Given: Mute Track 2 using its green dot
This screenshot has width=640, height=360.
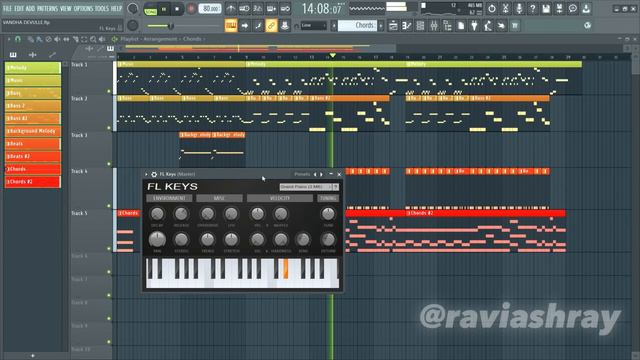Looking at the screenshot, I should [x=109, y=128].
